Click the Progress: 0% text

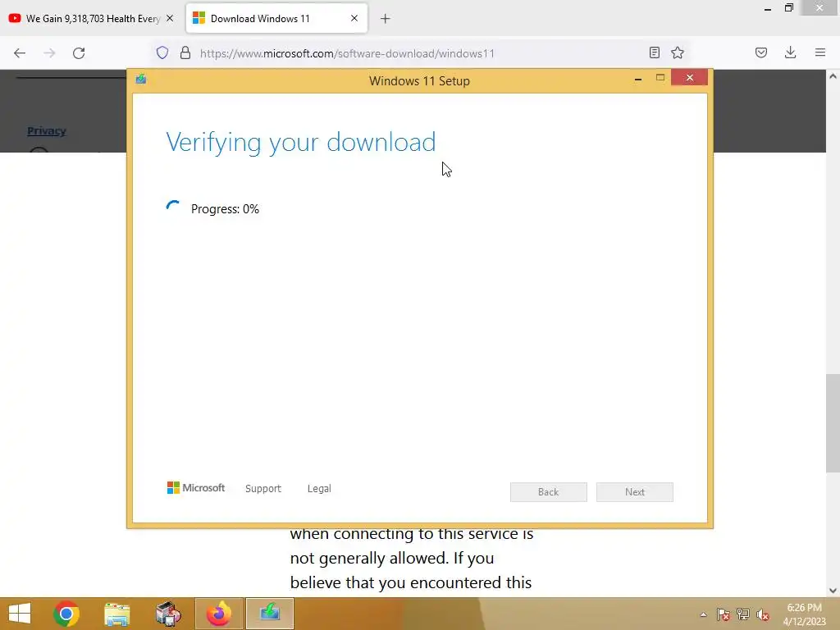[x=225, y=209]
